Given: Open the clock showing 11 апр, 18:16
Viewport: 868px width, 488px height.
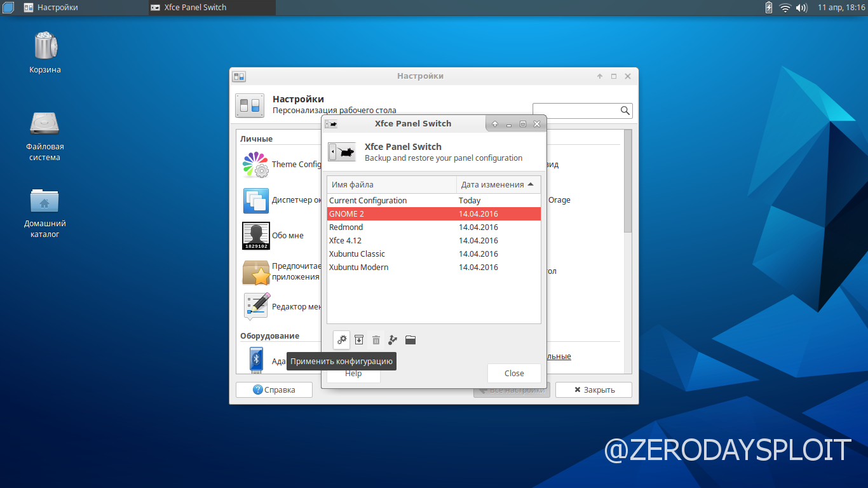Looking at the screenshot, I should pyautogui.click(x=841, y=8).
